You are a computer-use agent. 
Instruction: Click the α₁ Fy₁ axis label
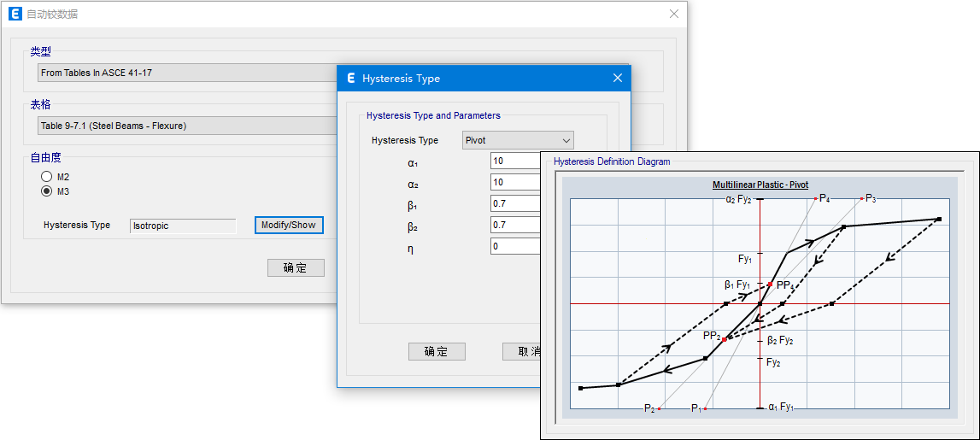pyautogui.click(x=781, y=408)
